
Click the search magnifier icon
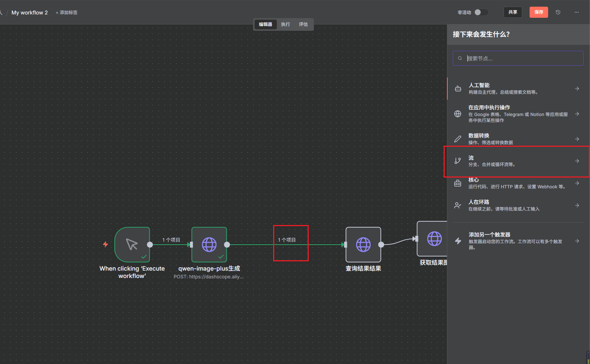(460, 58)
